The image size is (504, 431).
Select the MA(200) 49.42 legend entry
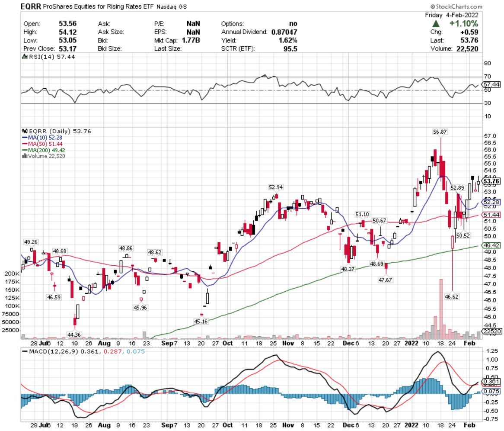44,150
